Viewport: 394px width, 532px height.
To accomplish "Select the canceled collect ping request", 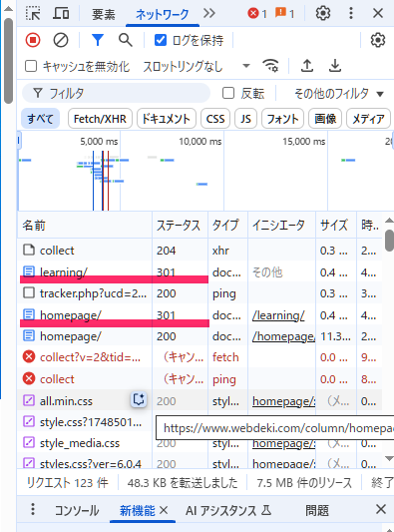I will (x=199, y=379).
